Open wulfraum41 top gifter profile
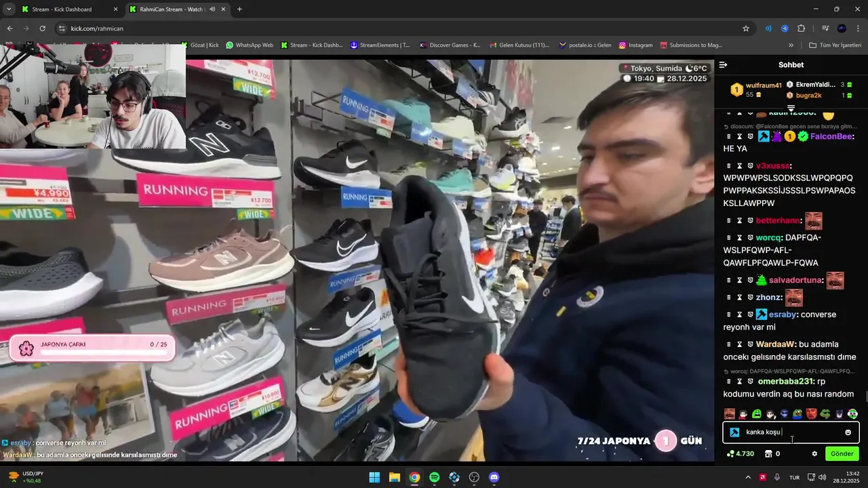 tap(764, 85)
